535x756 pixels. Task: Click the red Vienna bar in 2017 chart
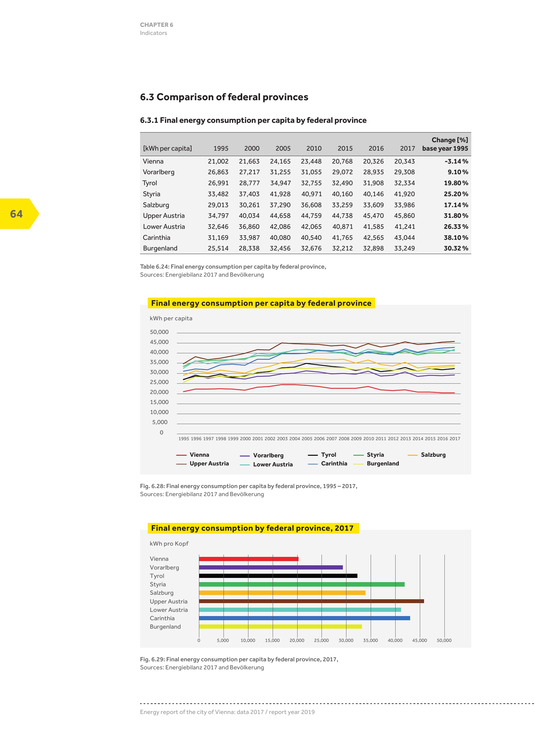pos(249,559)
